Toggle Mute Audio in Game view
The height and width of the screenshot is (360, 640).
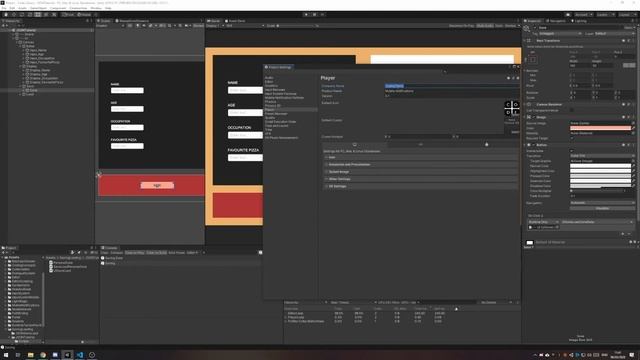(484, 26)
